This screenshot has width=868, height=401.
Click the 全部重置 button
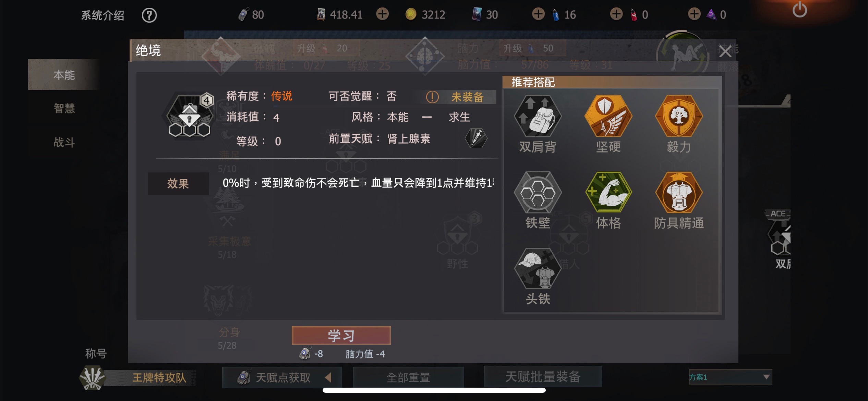tap(408, 377)
